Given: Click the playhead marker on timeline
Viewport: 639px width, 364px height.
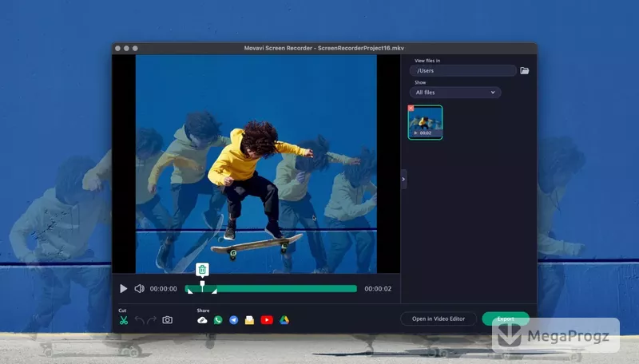Looking at the screenshot, I should pyautogui.click(x=202, y=286).
